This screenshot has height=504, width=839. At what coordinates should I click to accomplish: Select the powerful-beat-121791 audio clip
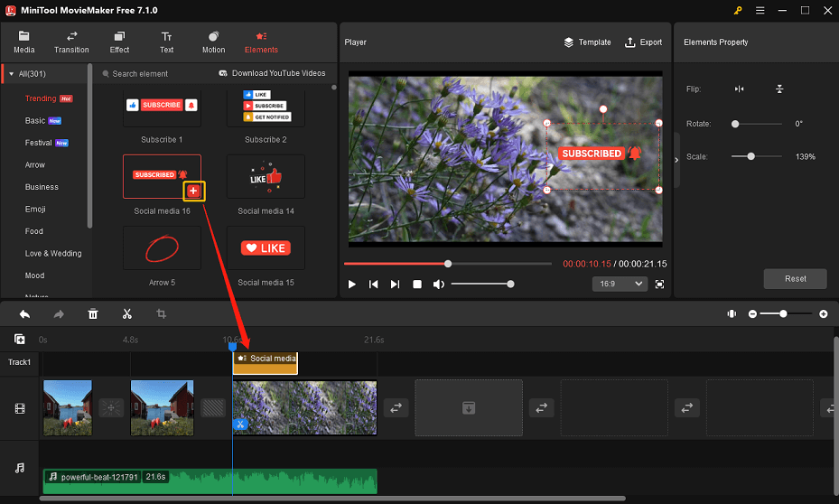pos(210,481)
